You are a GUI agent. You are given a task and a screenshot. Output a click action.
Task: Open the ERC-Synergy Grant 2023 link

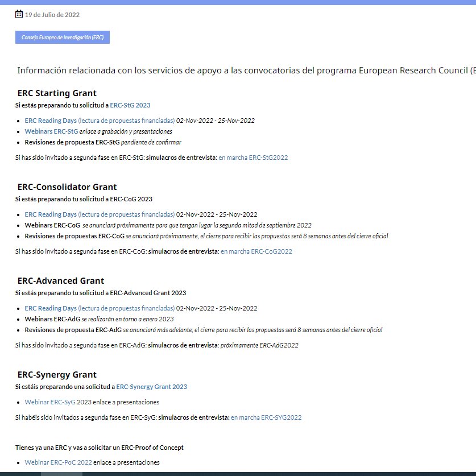point(151,387)
